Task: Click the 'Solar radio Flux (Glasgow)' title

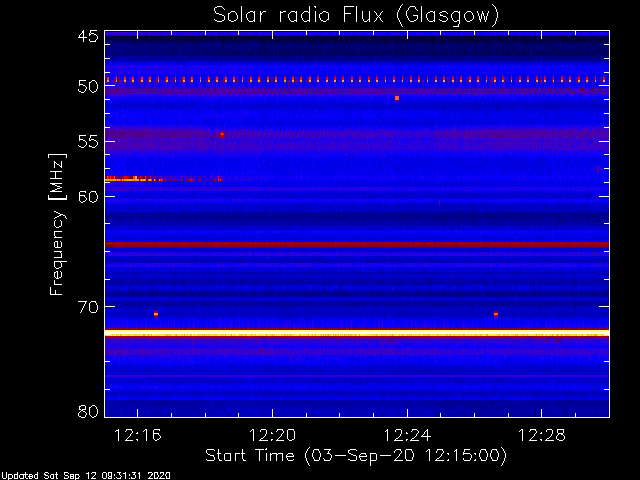Action: click(x=356, y=16)
